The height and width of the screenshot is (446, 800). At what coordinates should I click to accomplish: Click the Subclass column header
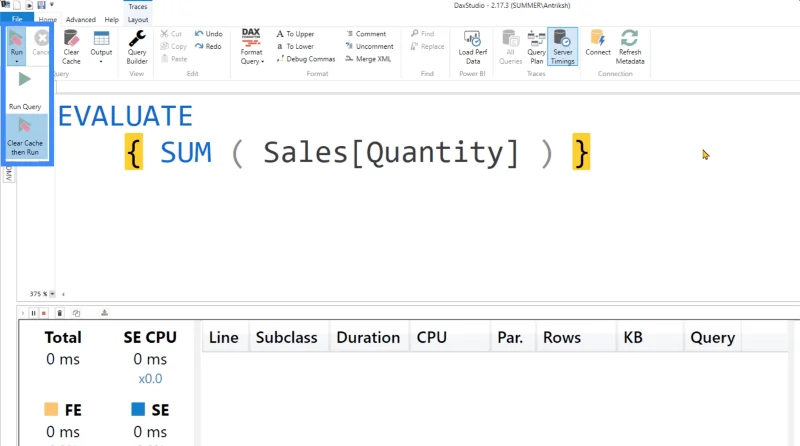coord(287,337)
